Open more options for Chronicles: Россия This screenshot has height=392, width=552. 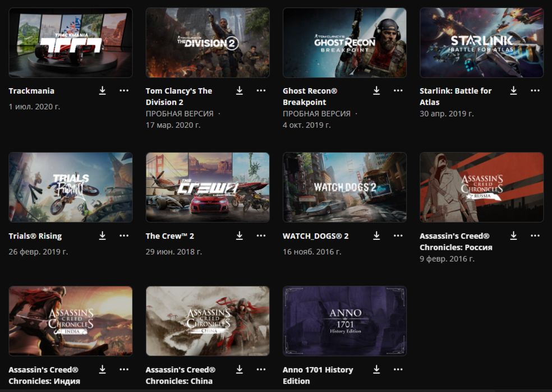(535, 236)
